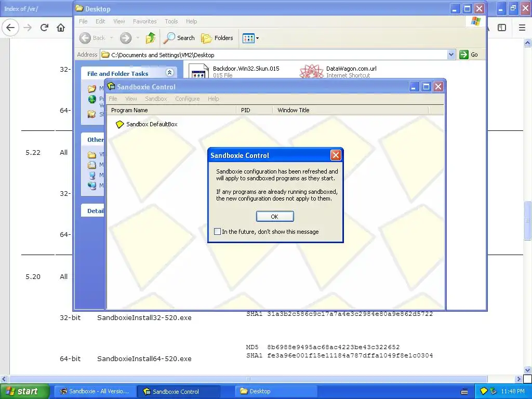Screen dimensions: 532x399
Task: Click the browser horizontal scrollbar right arrow
Action: pyautogui.click(x=518, y=379)
